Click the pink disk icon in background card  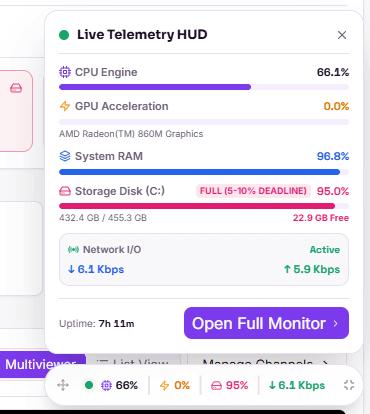coord(16,88)
